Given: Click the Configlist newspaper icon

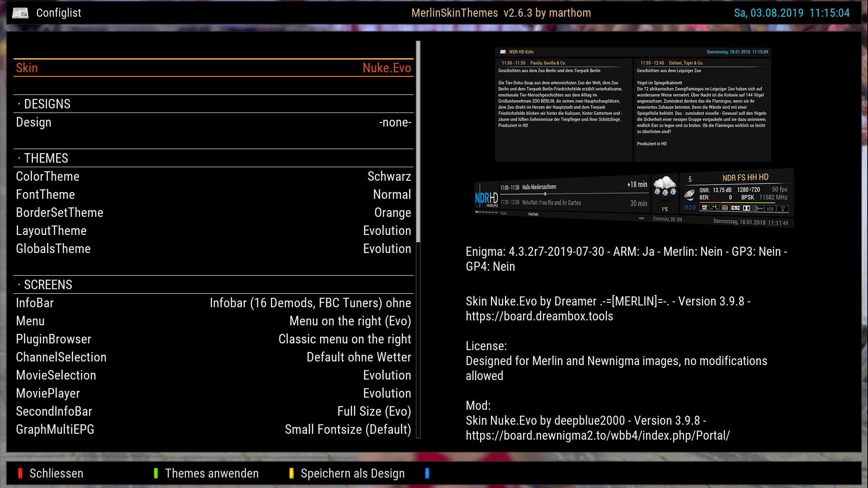Looking at the screenshot, I should 20,13.
